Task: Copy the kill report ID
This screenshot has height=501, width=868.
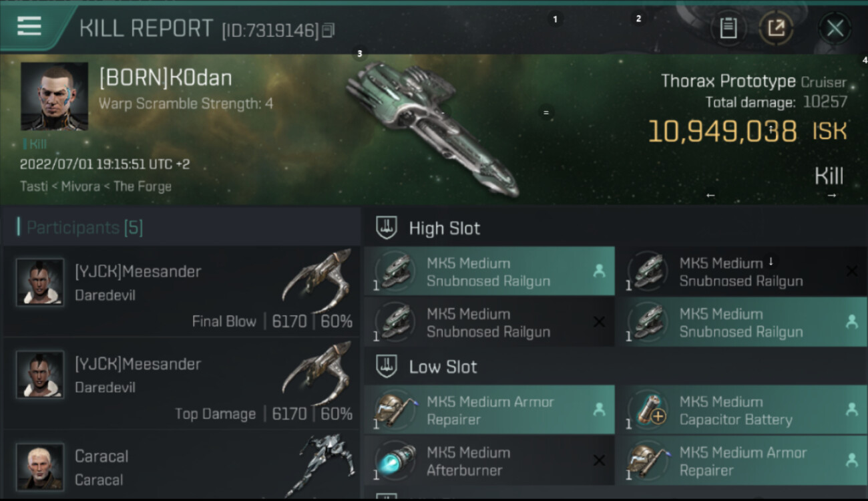Action: (328, 30)
